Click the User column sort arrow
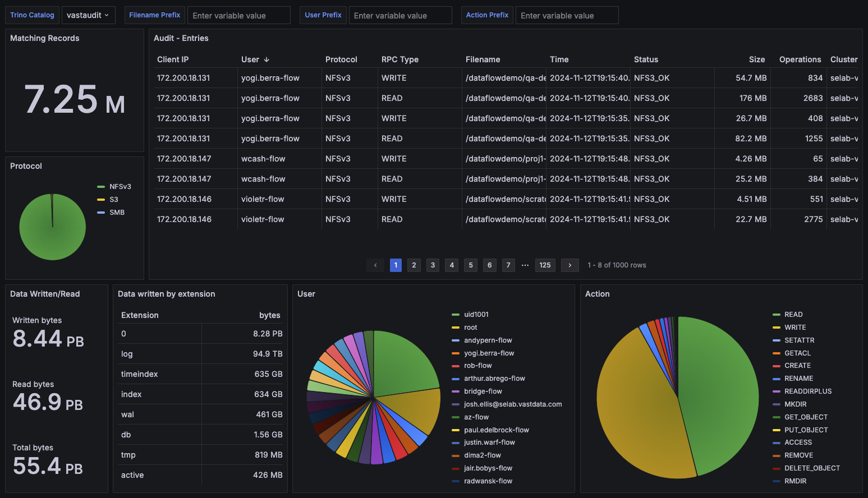Screen dimensions: 868x498 point(267,59)
